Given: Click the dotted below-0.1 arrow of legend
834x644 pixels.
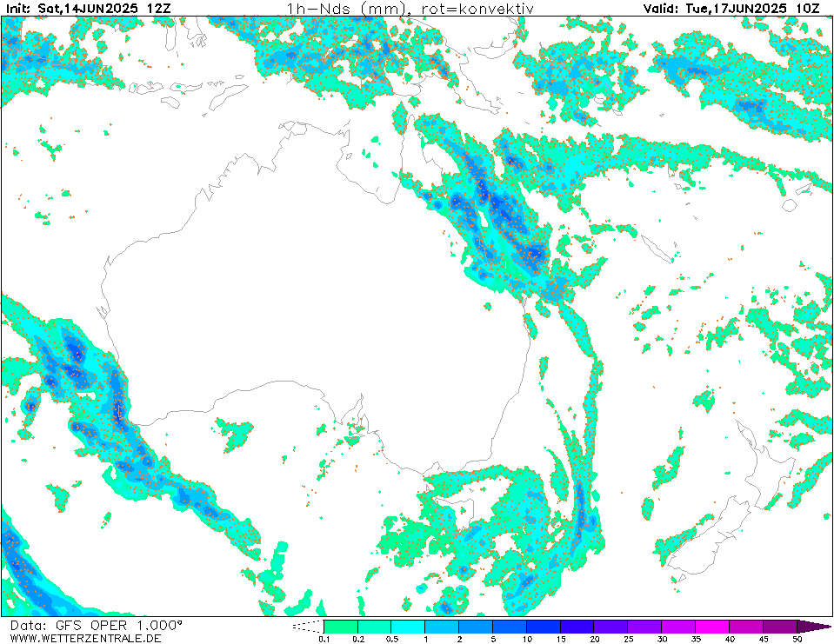Looking at the screenshot, I should point(308,627).
